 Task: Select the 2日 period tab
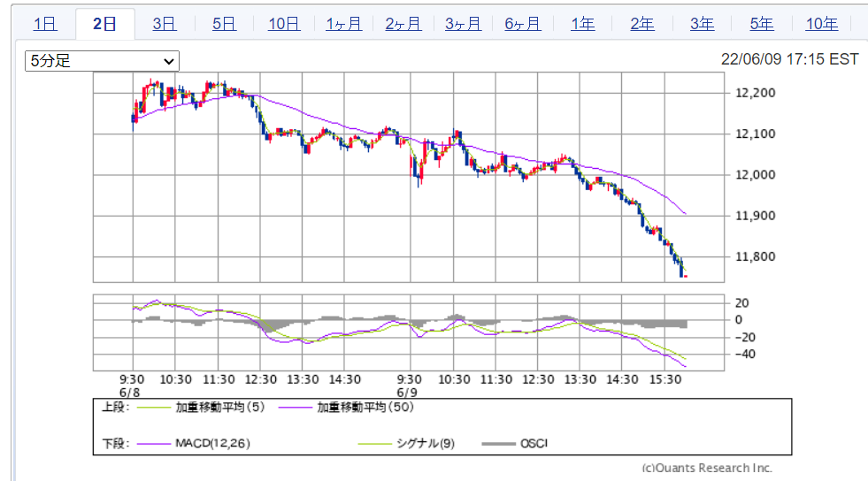[104, 24]
